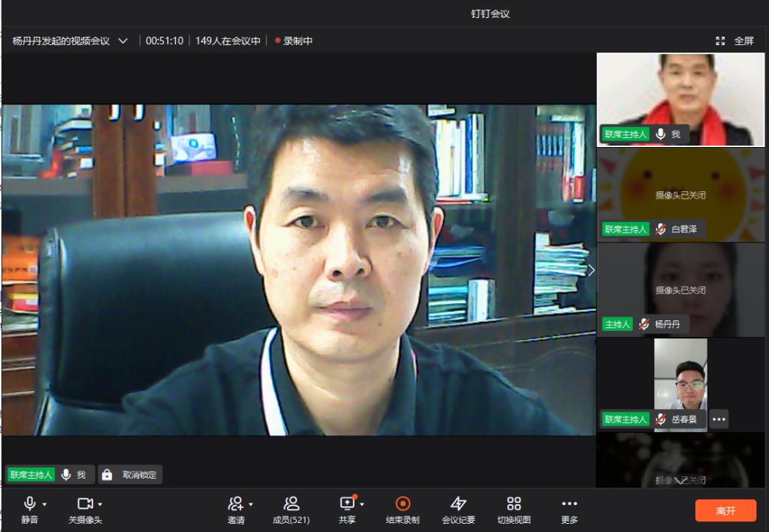Image resolution: width=769 pixels, height=532 pixels.
Task: Turn off camera via 关摄像头 icon
Action: (85, 503)
